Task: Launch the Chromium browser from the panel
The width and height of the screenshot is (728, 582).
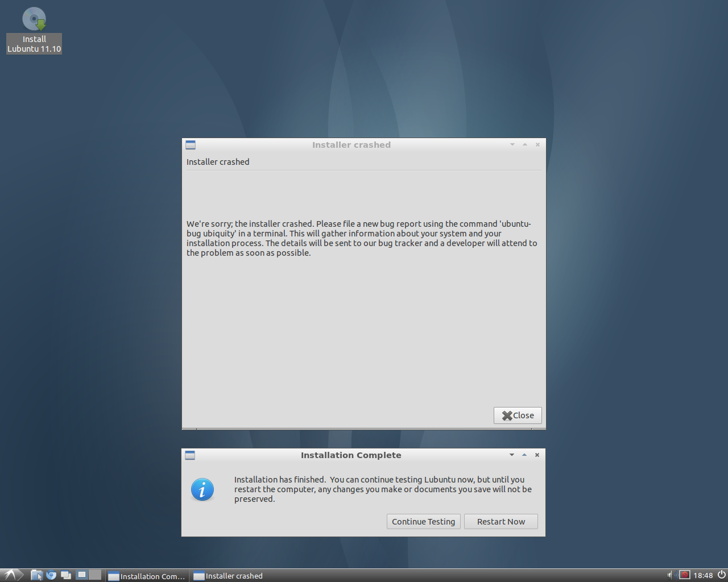Action: (51, 575)
